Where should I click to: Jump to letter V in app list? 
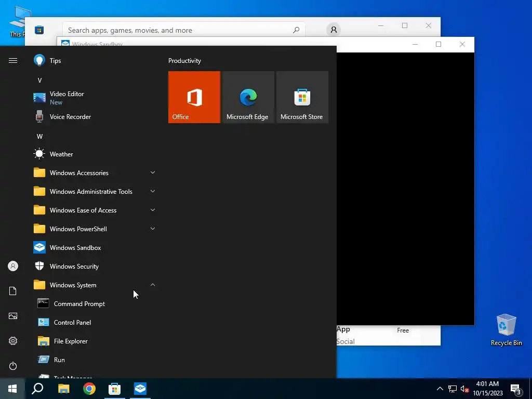coord(39,81)
